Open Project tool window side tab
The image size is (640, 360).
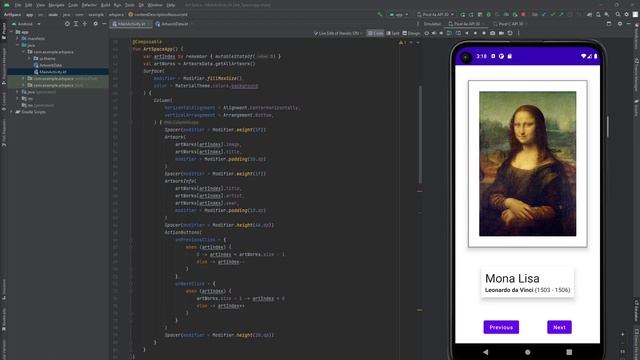tap(4, 31)
